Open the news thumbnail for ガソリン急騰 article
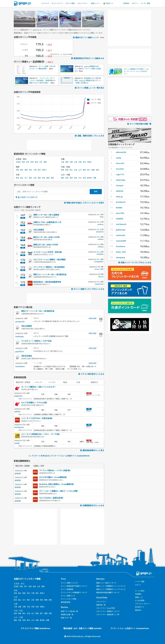The width and height of the screenshot is (165, 644). (x=21, y=70)
